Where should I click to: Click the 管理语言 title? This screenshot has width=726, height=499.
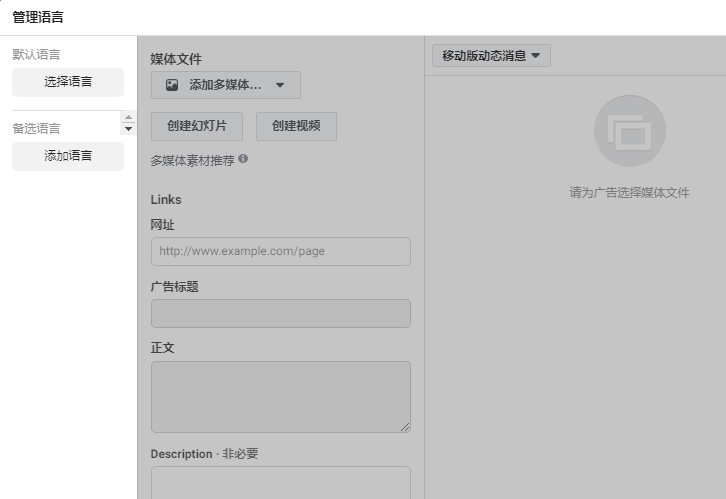click(38, 17)
